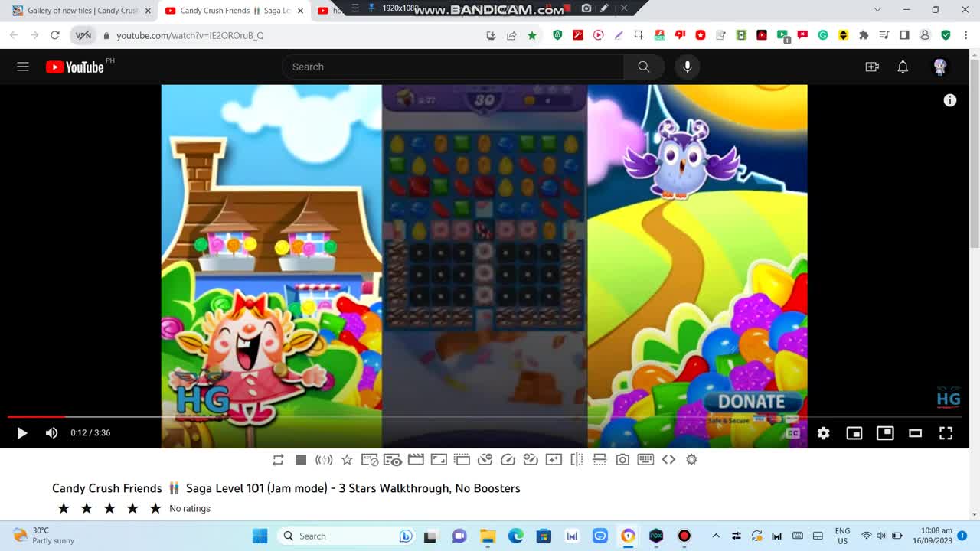Viewport: 980px width, 551px height.
Task: Show hidden system tray icons
Action: pyautogui.click(x=716, y=536)
